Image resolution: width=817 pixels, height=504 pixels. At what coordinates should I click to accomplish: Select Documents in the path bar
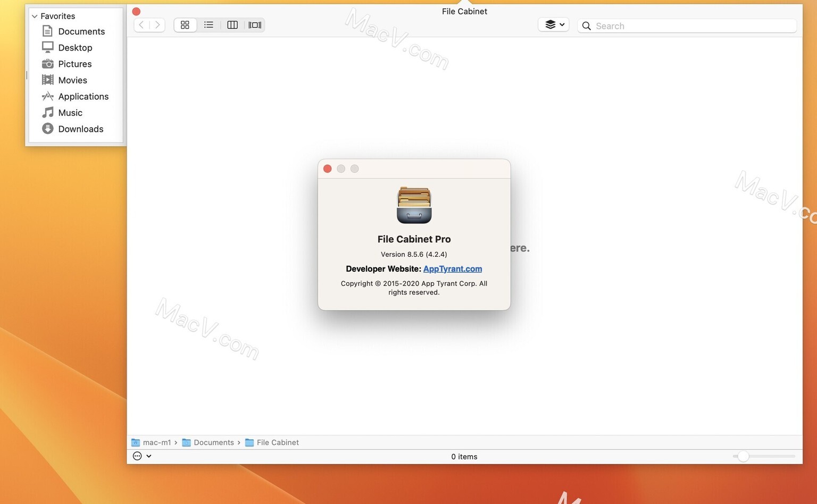(x=208, y=442)
